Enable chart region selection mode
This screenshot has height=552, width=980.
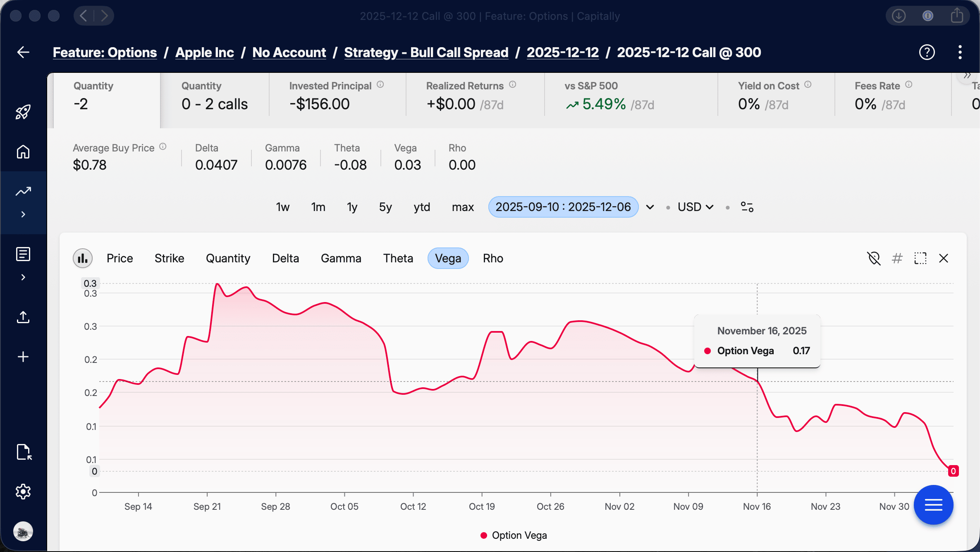click(x=920, y=258)
